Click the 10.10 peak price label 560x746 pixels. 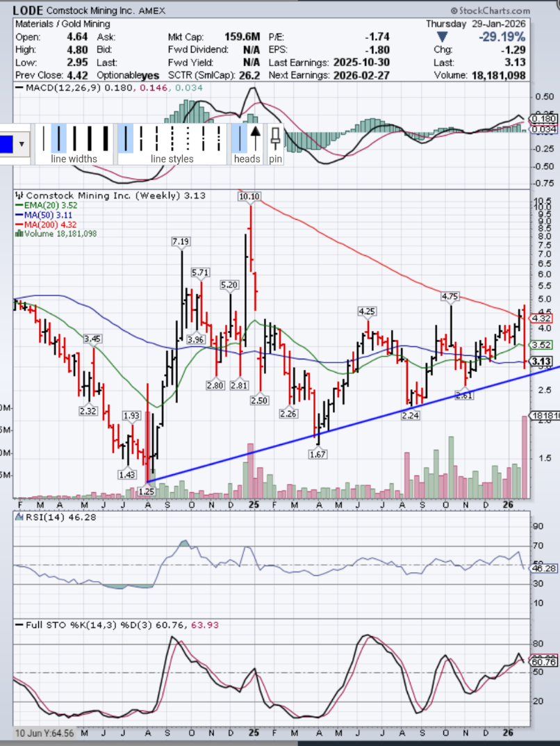coord(249,197)
